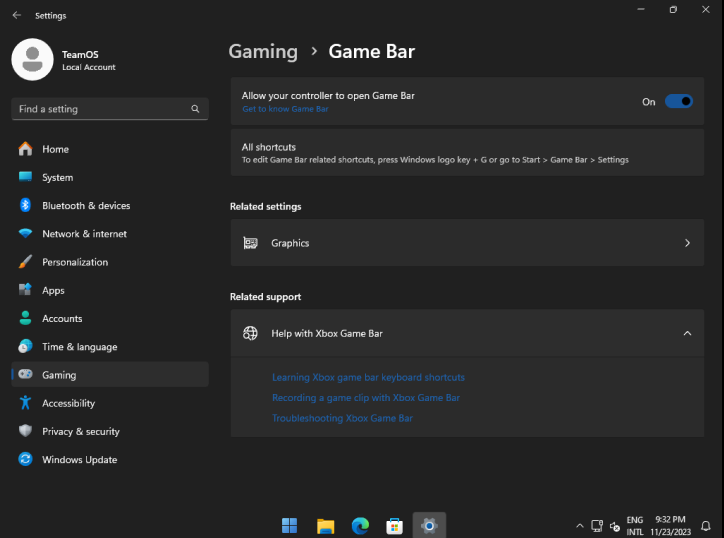Viewport: 724px width, 538px height.
Task: Open Learning Xbox game bar keyboard shortcuts link
Action: (x=368, y=377)
